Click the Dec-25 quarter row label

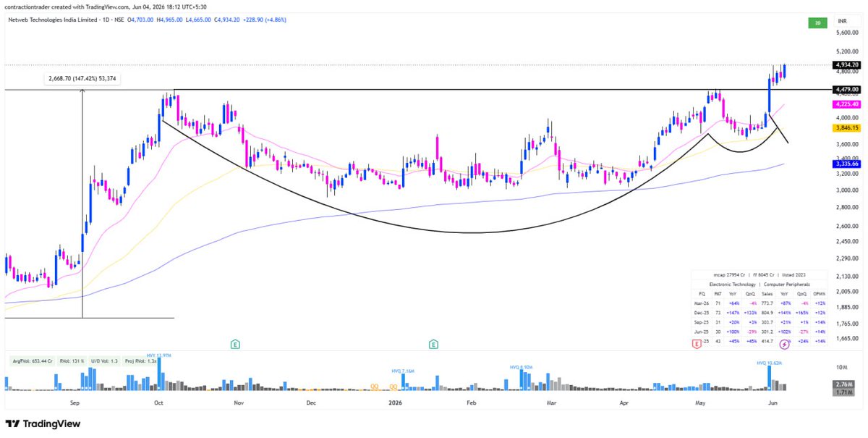701,312
